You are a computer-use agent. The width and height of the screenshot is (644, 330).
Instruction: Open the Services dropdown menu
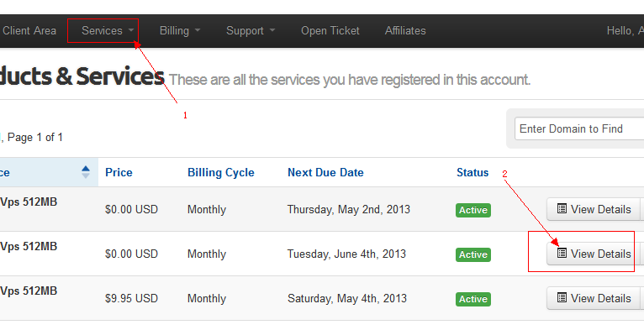(108, 30)
